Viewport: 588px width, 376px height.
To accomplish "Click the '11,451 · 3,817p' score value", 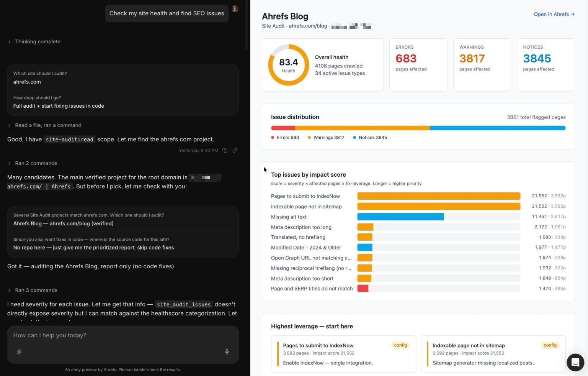I will (x=549, y=217).
